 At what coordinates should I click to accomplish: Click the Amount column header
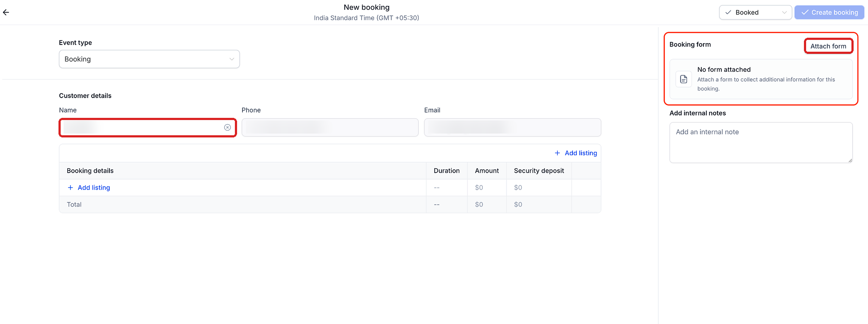pyautogui.click(x=487, y=171)
